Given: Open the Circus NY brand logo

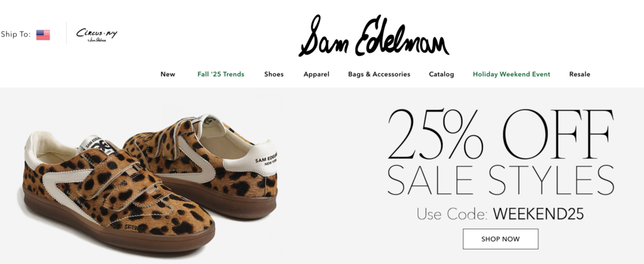Looking at the screenshot, I should point(96,35).
